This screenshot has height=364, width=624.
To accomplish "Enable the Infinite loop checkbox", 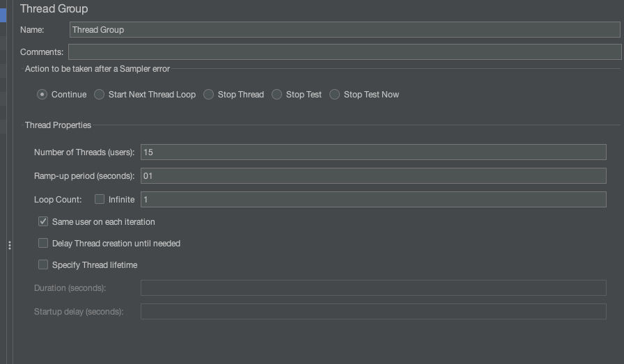I will [x=100, y=199].
